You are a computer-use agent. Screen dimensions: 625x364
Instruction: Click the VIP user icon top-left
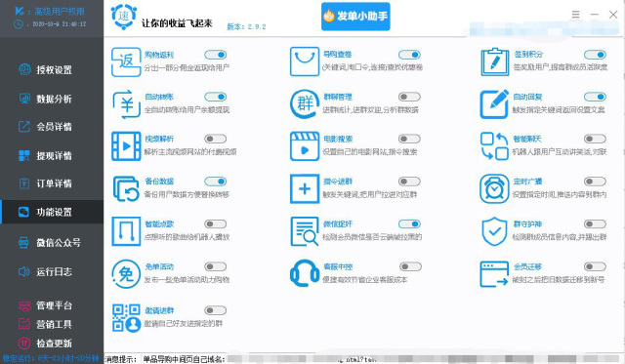(x=20, y=11)
